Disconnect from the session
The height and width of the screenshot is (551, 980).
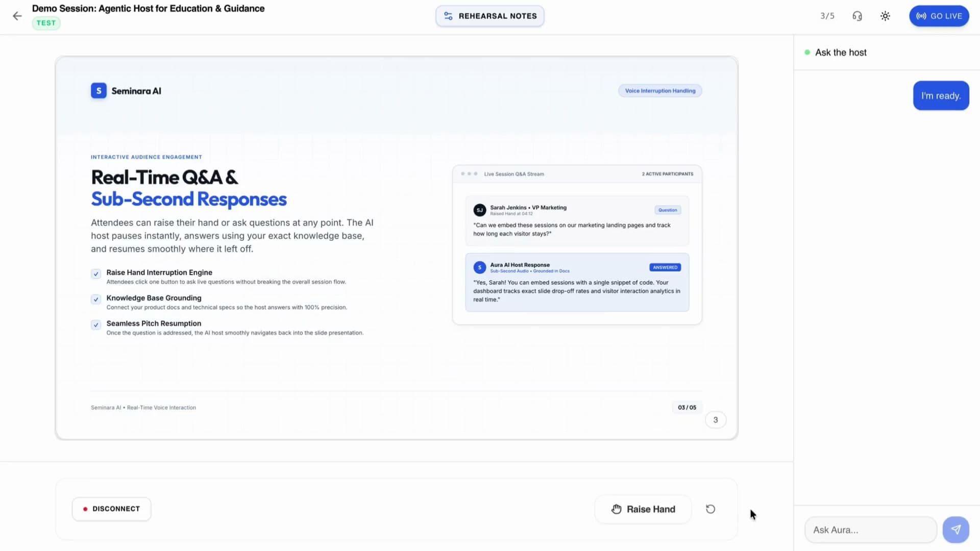pyautogui.click(x=111, y=509)
